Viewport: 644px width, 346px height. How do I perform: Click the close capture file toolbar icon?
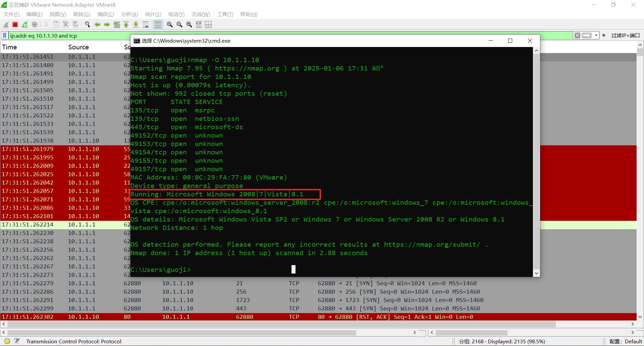coord(66,24)
